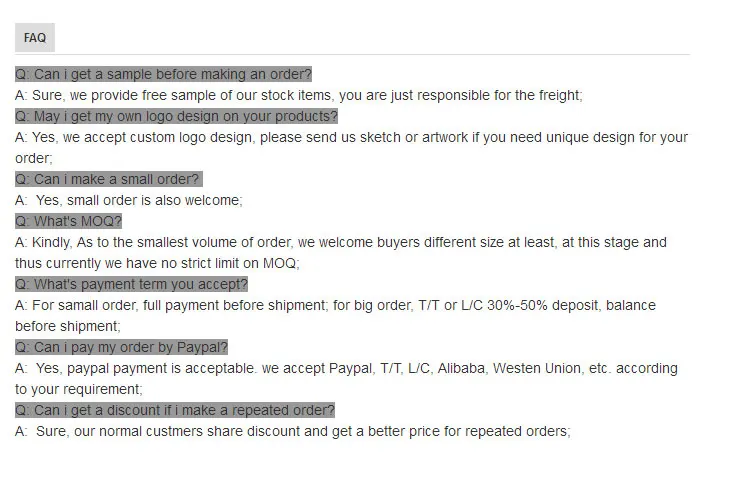Click the question about accepted payment term
The height and width of the screenshot is (479, 750).
131,284
